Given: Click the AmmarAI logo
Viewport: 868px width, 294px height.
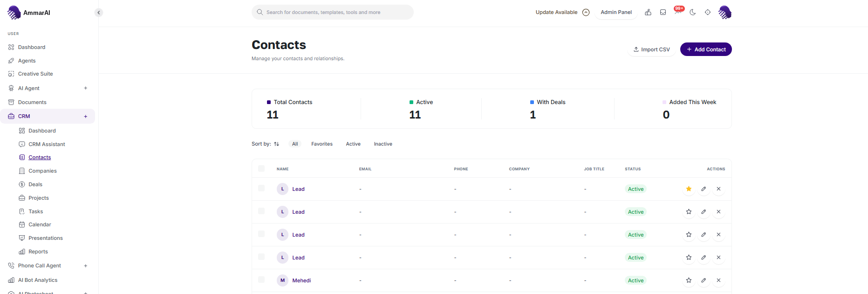Looking at the screenshot, I should (29, 13).
